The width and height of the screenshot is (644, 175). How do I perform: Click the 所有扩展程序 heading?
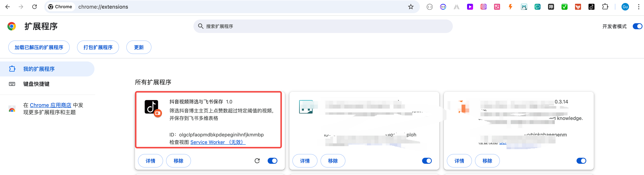(153, 82)
